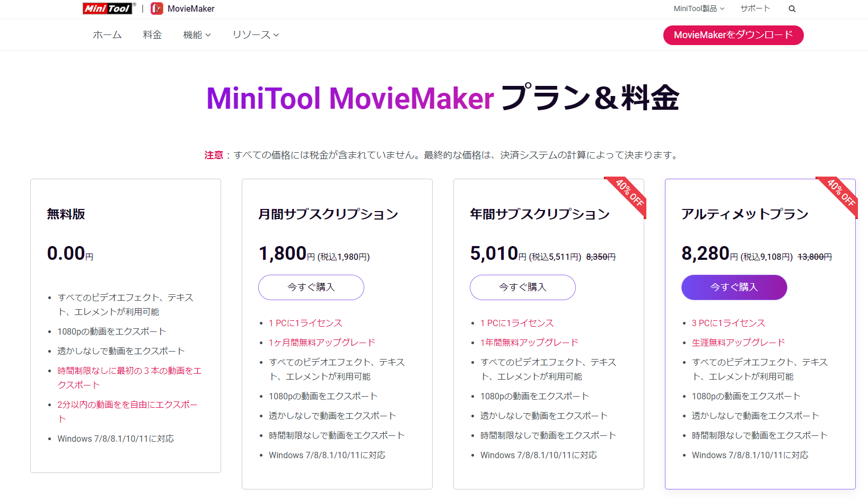Image resolution: width=868 pixels, height=499 pixels.
Task: Click 時間制限なしに最初の３本 item in 無料版
Action: point(129,378)
